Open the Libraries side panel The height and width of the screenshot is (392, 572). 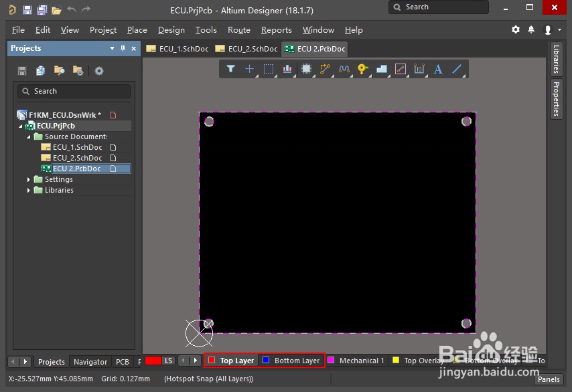pyautogui.click(x=557, y=59)
